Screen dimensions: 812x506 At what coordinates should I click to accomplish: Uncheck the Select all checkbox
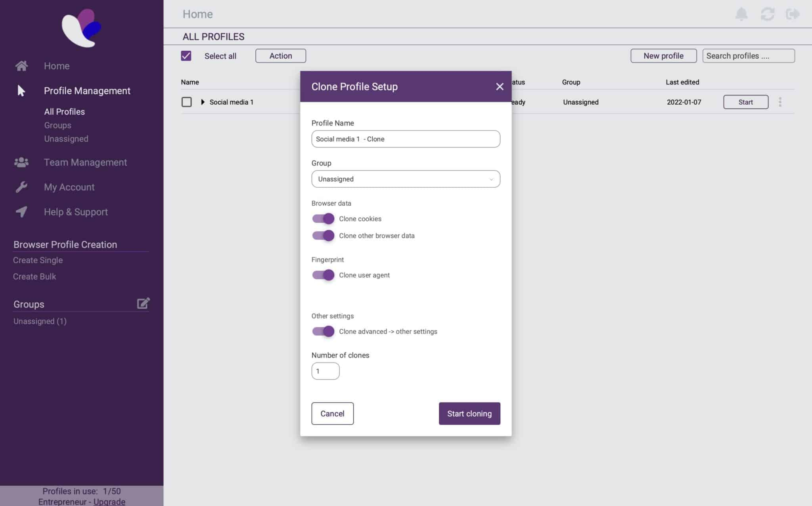186,56
